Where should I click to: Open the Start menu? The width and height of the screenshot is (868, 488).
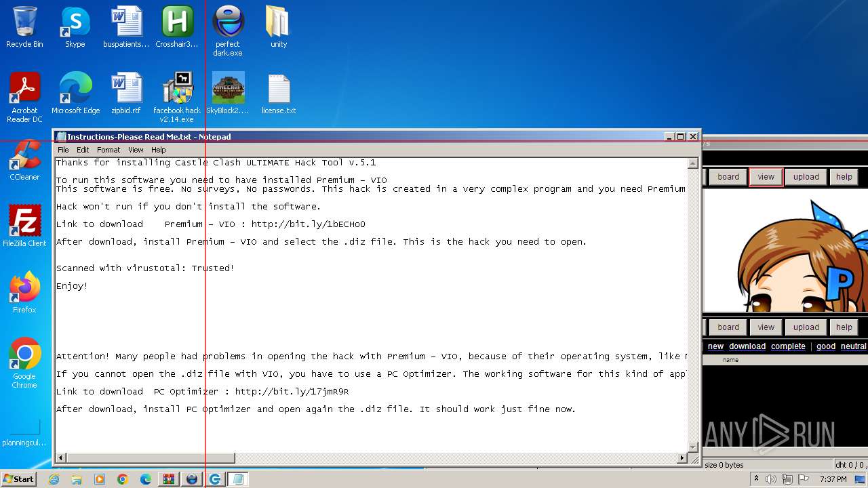(x=19, y=479)
